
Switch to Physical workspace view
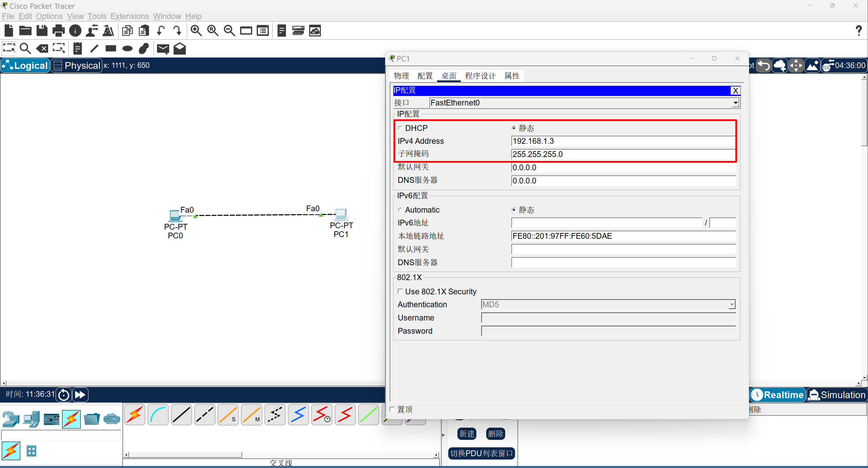pos(77,65)
